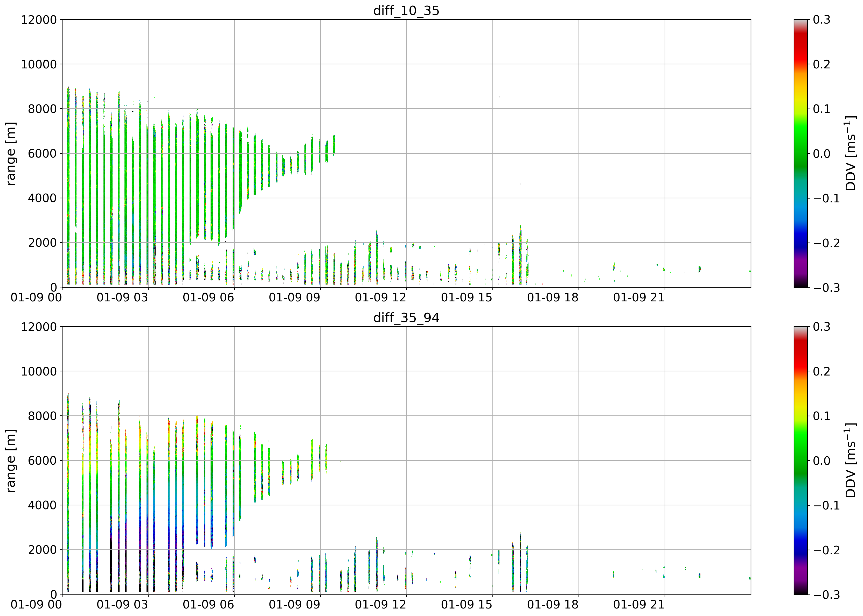This screenshot has width=863, height=616.
Task: Select the range [m] axis label of diff_35_94
Action: (x=11, y=461)
